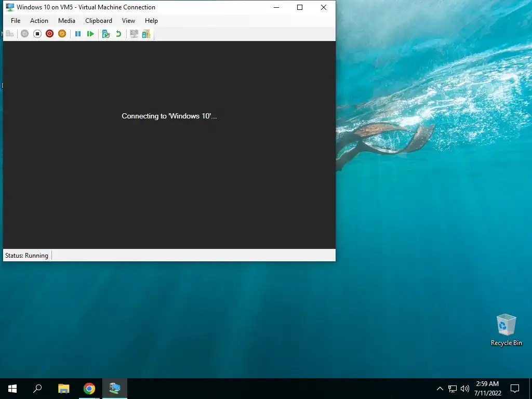Click the 'Status: Running' status bar text

[26, 256]
